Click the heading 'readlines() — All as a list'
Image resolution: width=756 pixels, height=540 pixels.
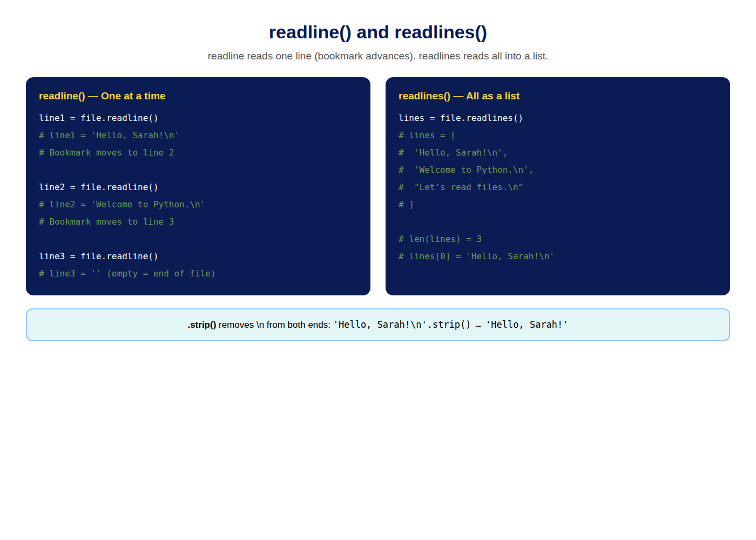[459, 96]
